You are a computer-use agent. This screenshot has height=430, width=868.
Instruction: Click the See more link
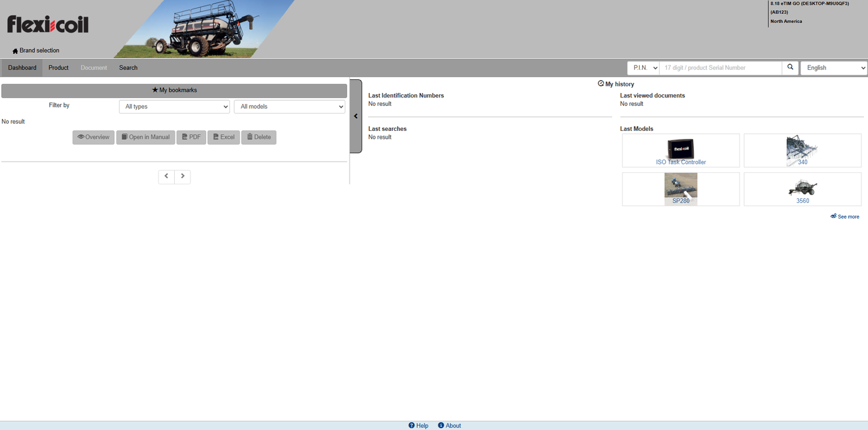[x=845, y=217]
